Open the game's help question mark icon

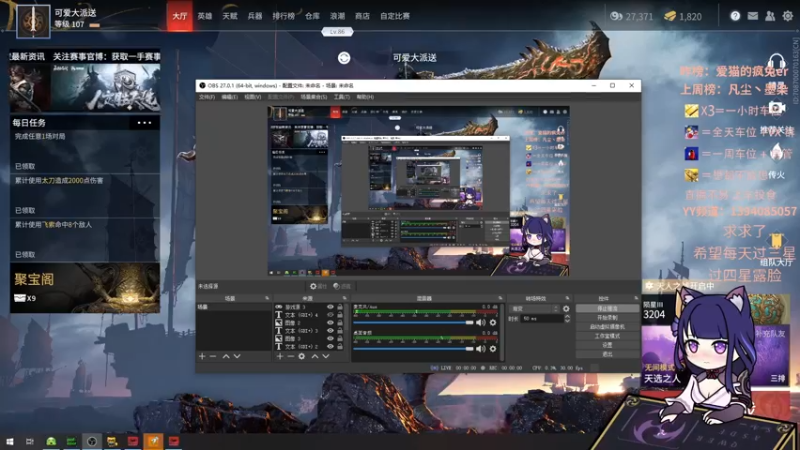735,16
